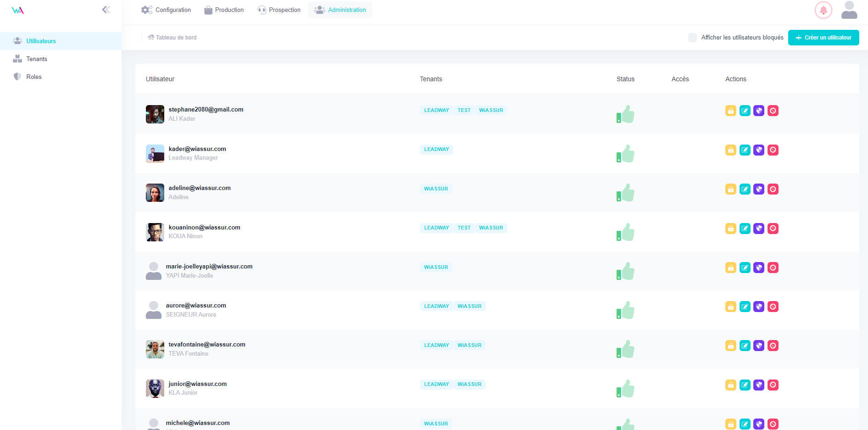
Task: Open the Configuration menu
Action: (166, 10)
